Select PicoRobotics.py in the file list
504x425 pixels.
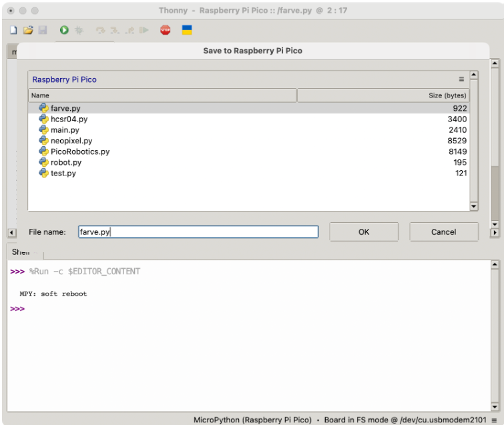pos(248,151)
